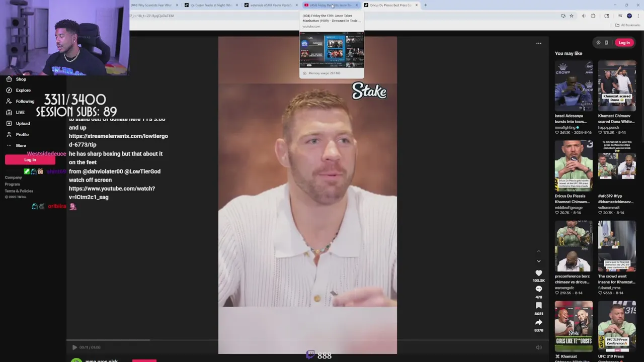Viewport: 644px width, 362px height.
Task: Open Terms & Policies footer link
Action: click(x=19, y=191)
